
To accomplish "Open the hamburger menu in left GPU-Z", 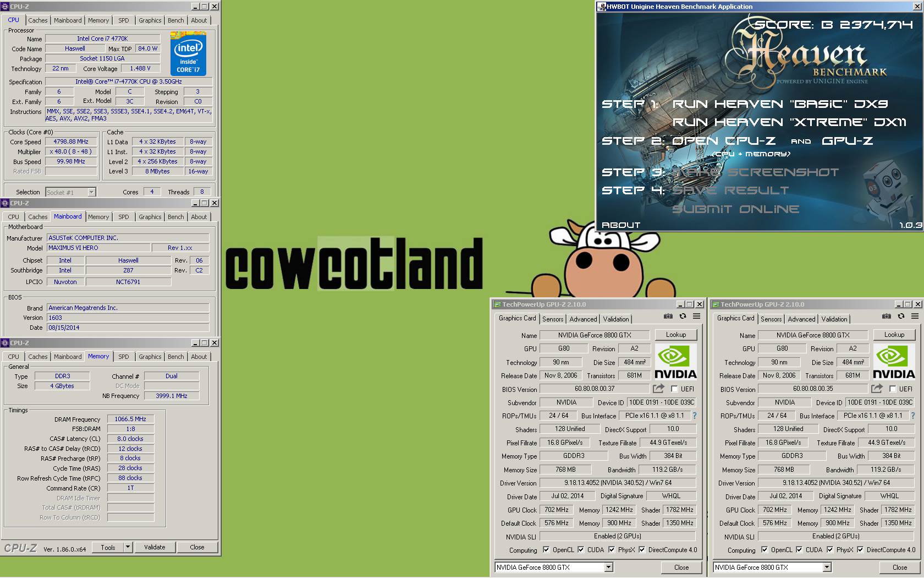I will [696, 317].
